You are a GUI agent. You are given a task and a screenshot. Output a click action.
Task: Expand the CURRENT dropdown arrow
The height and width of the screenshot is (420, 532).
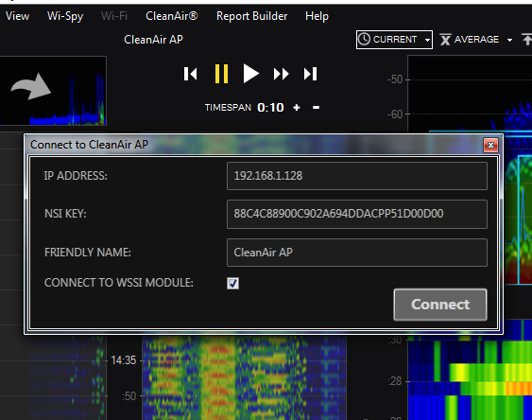pos(427,40)
